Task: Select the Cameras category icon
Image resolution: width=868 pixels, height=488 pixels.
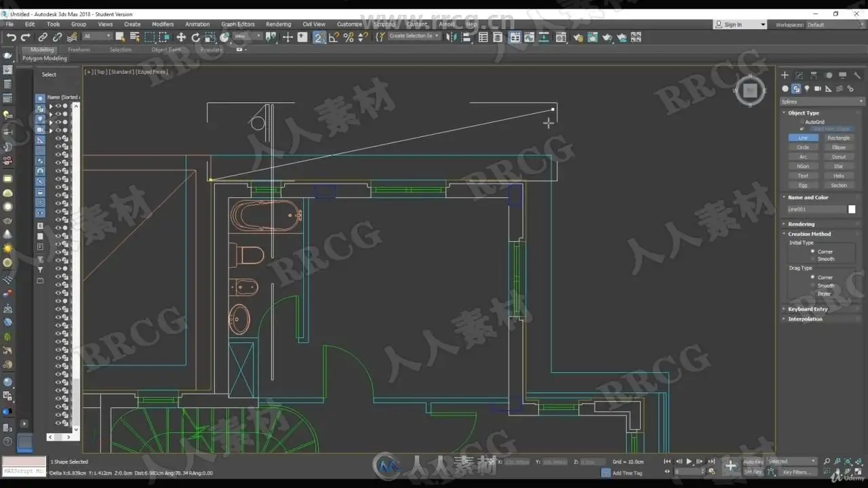Action: click(x=818, y=89)
